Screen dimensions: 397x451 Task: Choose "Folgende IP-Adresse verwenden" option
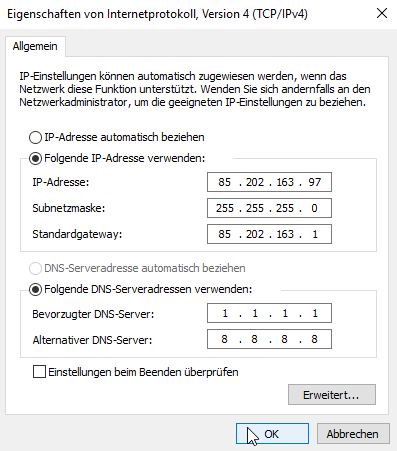click(35, 158)
